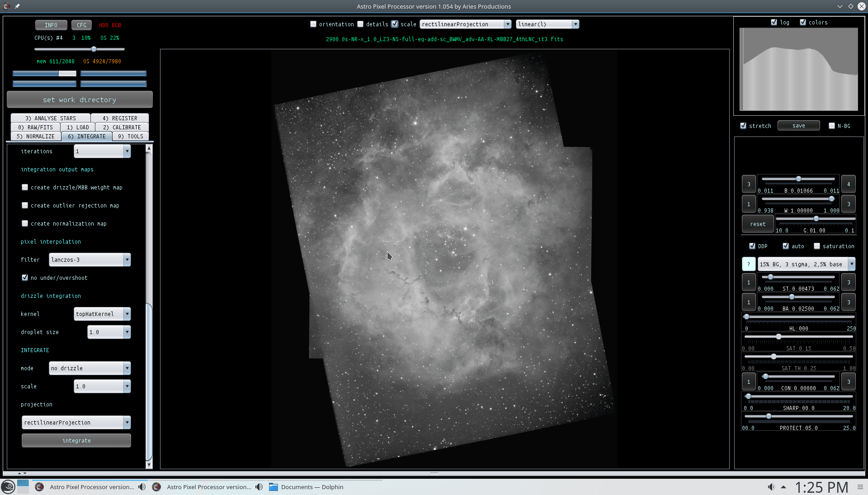Click the keep-above diamond icon in the title bar
This screenshot has height=495, width=868.
click(x=851, y=6)
